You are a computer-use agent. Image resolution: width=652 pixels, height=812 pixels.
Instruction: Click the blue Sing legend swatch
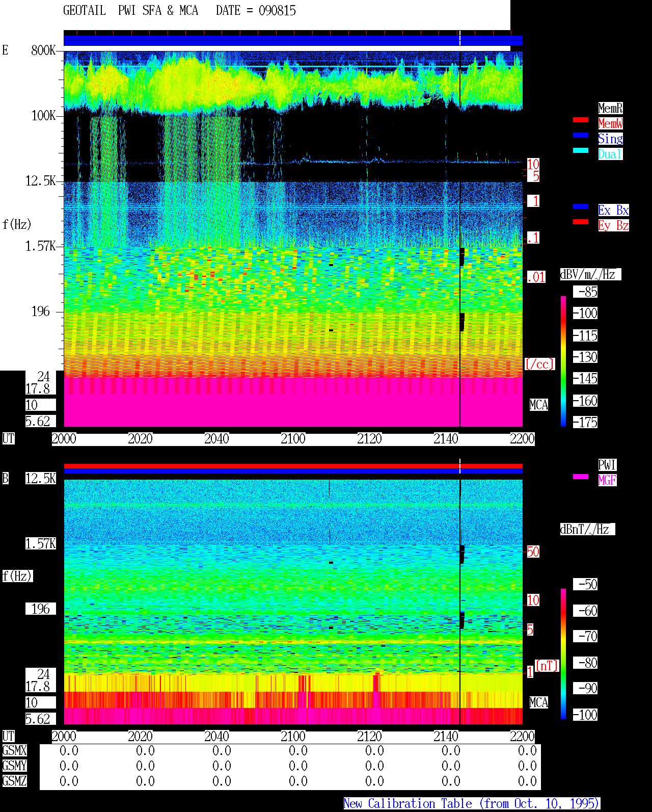pyautogui.click(x=581, y=135)
